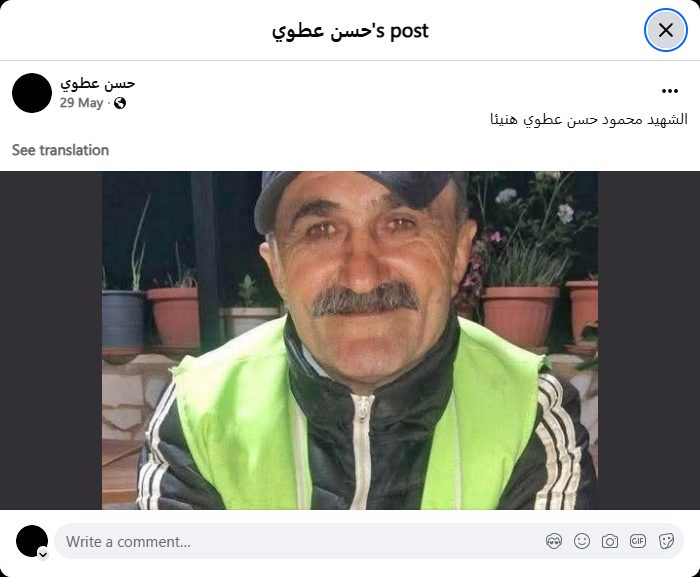The width and height of the screenshot is (700, 577).
Task: Open the poster's round profile picture
Action: pos(32,93)
